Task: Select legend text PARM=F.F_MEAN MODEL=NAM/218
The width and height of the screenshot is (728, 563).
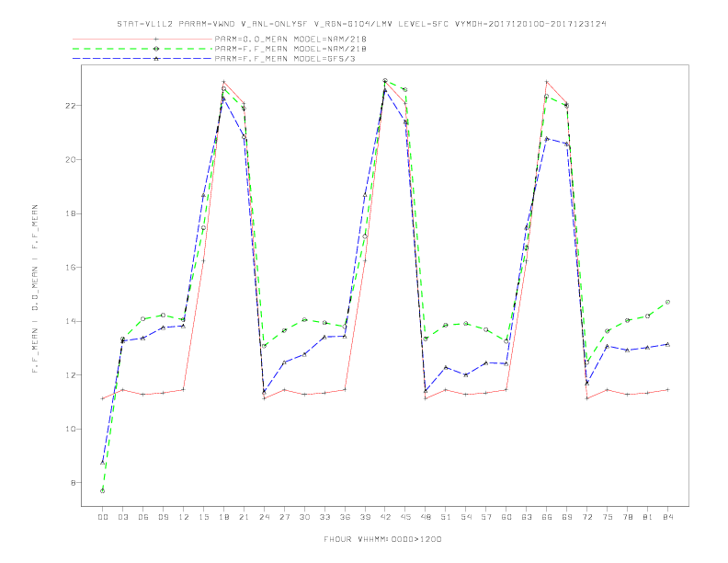Action: (x=290, y=49)
